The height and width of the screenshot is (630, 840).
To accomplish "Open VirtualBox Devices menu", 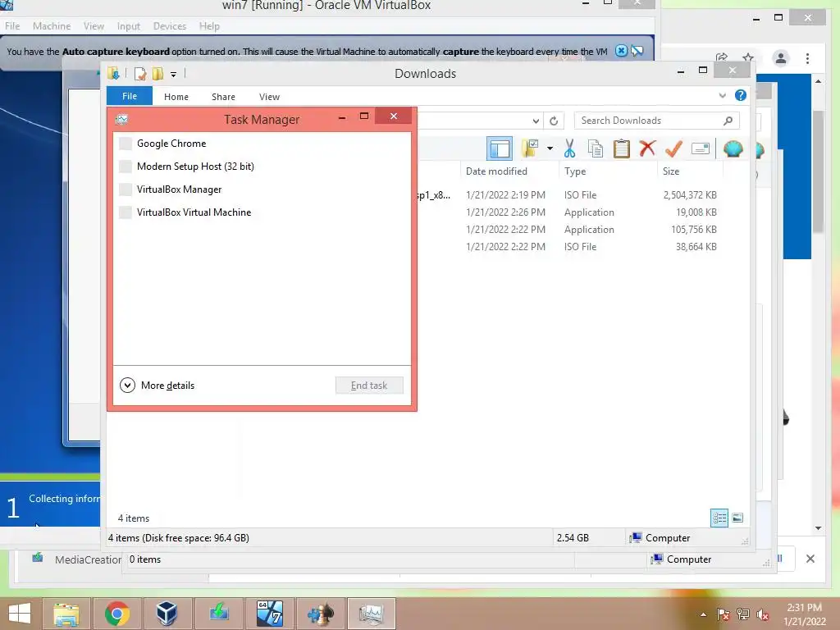I will [x=170, y=25].
